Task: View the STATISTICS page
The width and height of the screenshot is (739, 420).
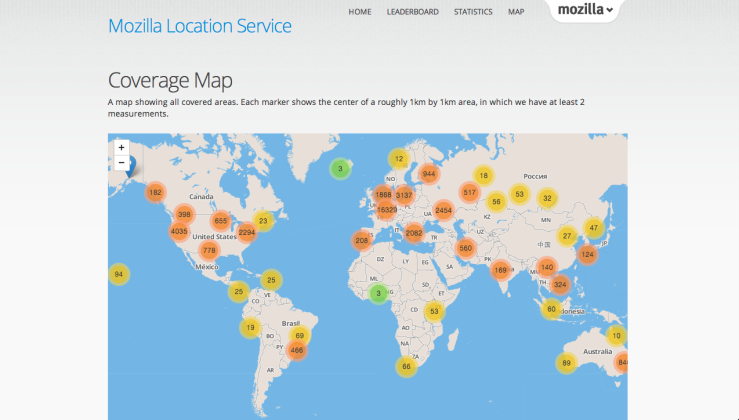Action: tap(473, 12)
